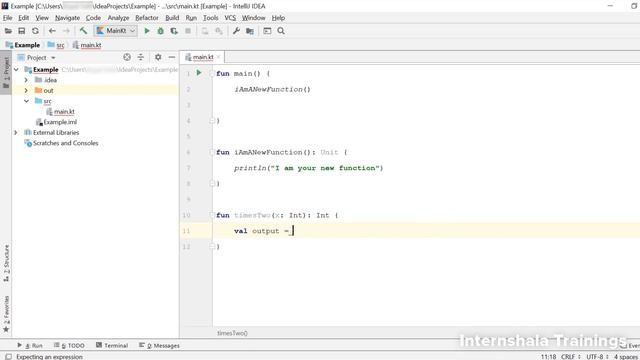The height and width of the screenshot is (360, 640).
Task: Select main.kt file in project tree
Action: click(x=60, y=112)
